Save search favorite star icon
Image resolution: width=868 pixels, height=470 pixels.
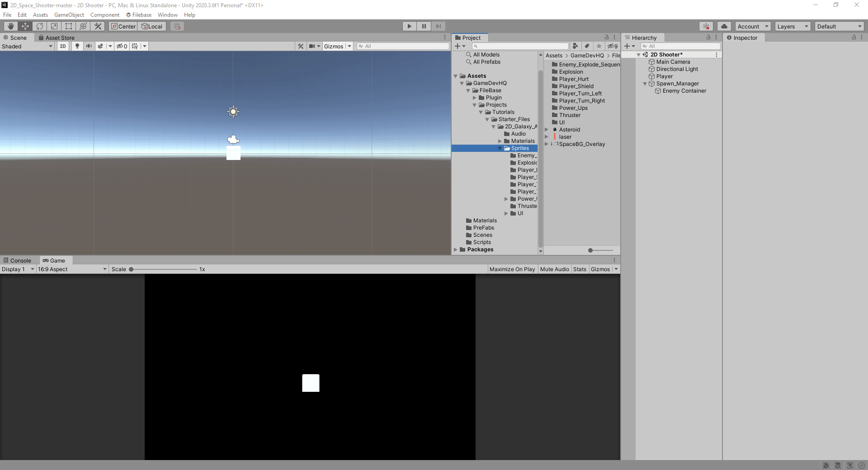coord(599,46)
